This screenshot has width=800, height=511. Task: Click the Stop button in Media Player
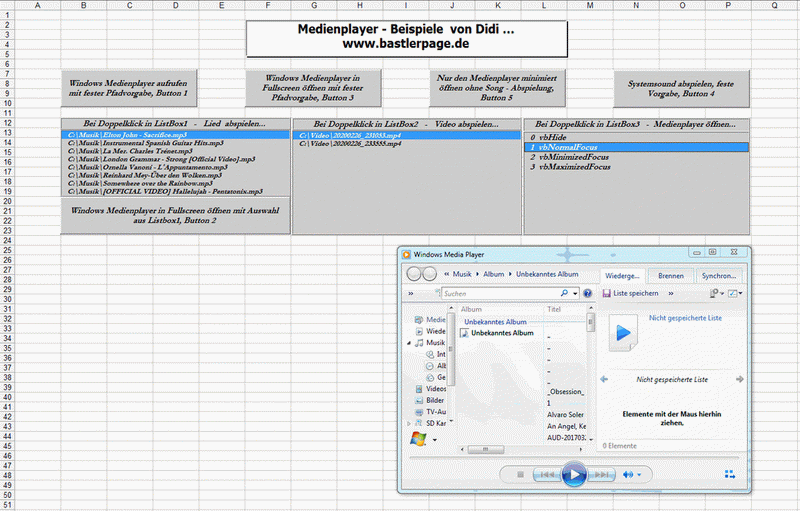pos(520,475)
